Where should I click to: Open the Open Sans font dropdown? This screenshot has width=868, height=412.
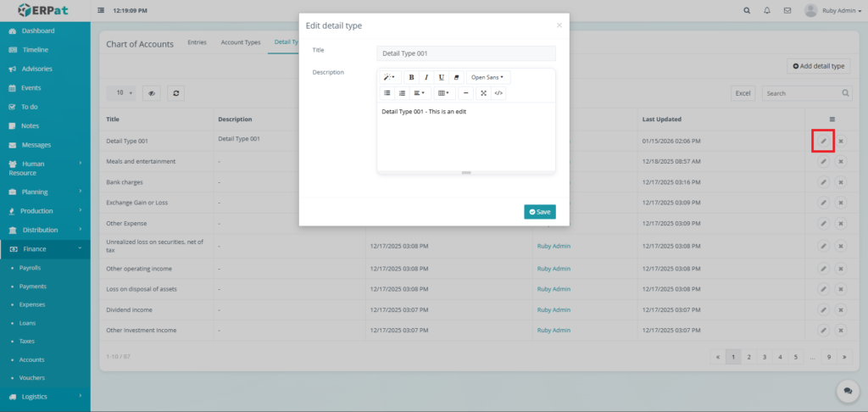click(x=487, y=77)
